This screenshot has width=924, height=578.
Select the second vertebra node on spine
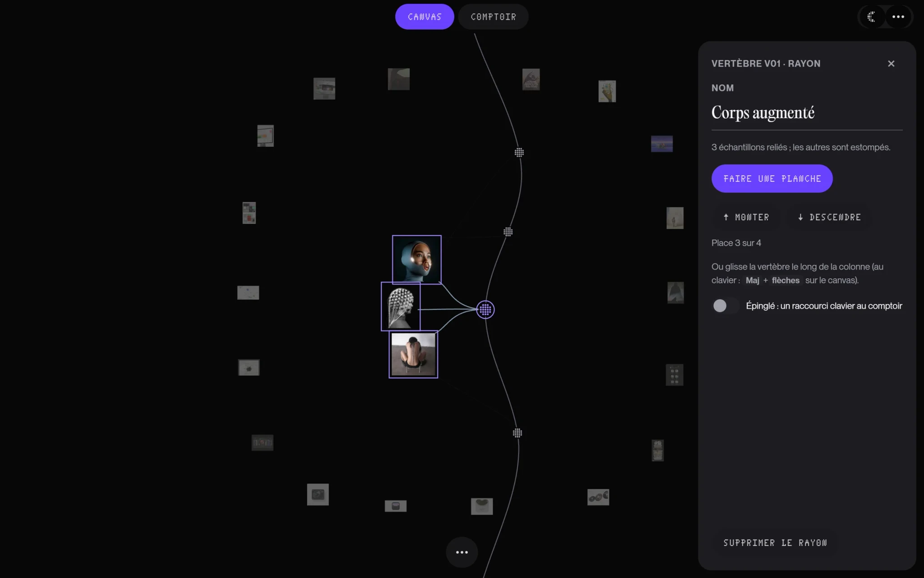click(x=508, y=232)
